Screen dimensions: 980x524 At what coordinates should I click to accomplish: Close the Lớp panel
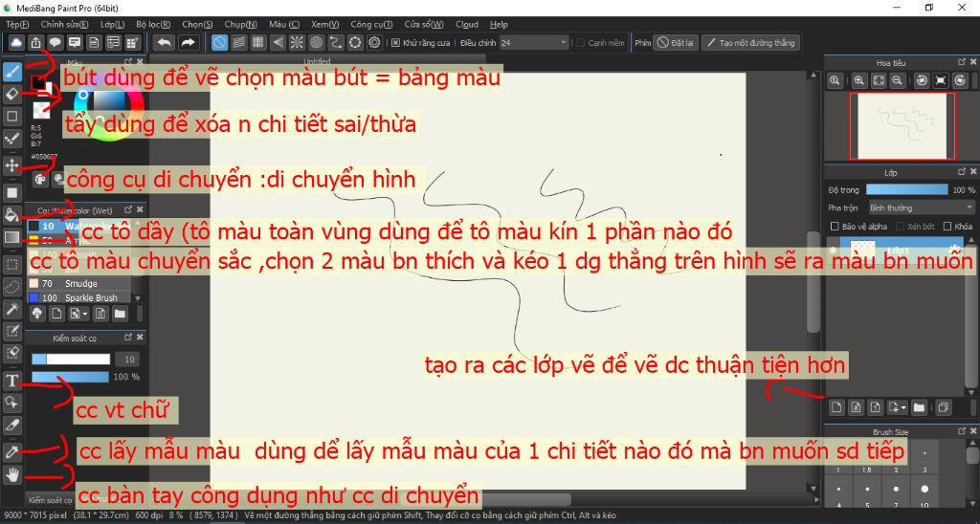click(x=973, y=171)
